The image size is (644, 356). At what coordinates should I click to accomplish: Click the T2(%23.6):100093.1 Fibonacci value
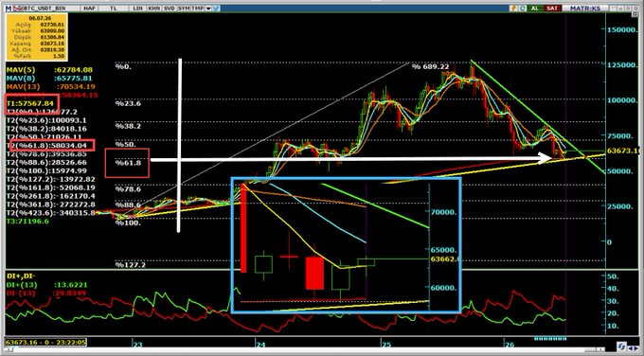pyautogui.click(x=46, y=120)
